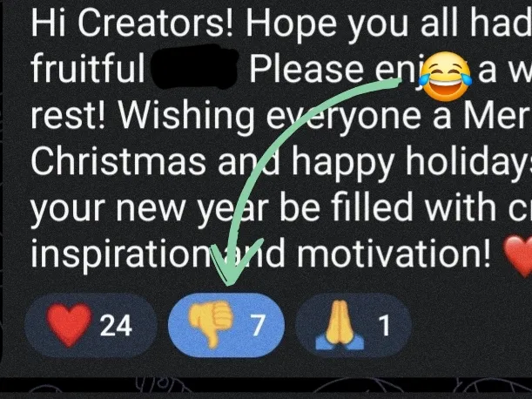Click the thumbs-down count 7
532x399 pixels.
click(257, 325)
